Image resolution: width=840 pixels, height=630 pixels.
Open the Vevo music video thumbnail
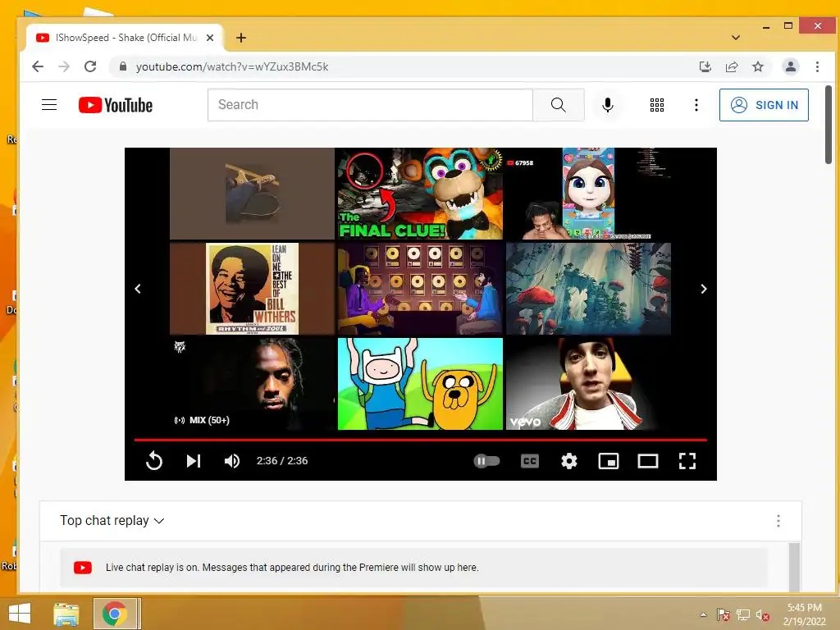(x=588, y=384)
